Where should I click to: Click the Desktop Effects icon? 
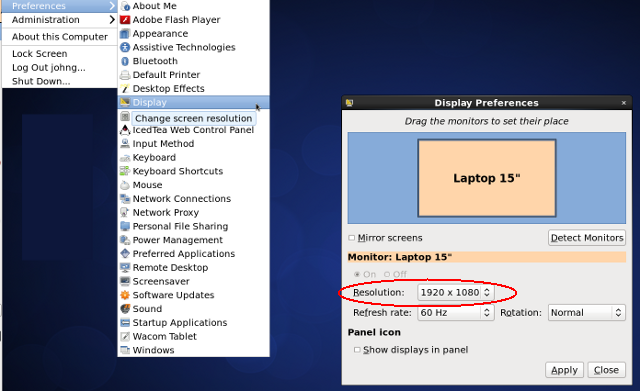click(125, 89)
